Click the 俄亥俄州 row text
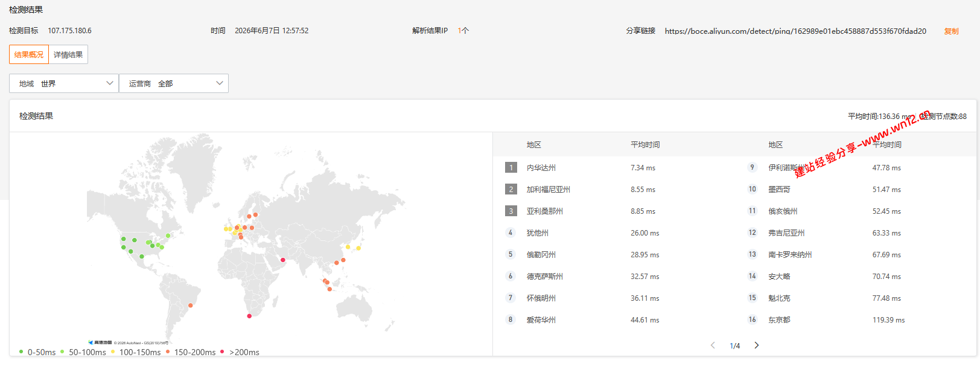 [783, 211]
